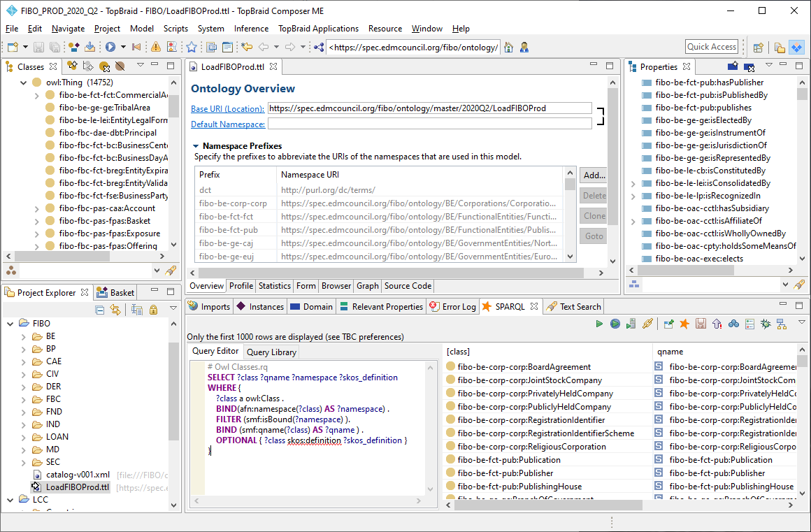Click the graph nodes icon left of URI field
This screenshot has height=532, width=811.
click(x=319, y=47)
